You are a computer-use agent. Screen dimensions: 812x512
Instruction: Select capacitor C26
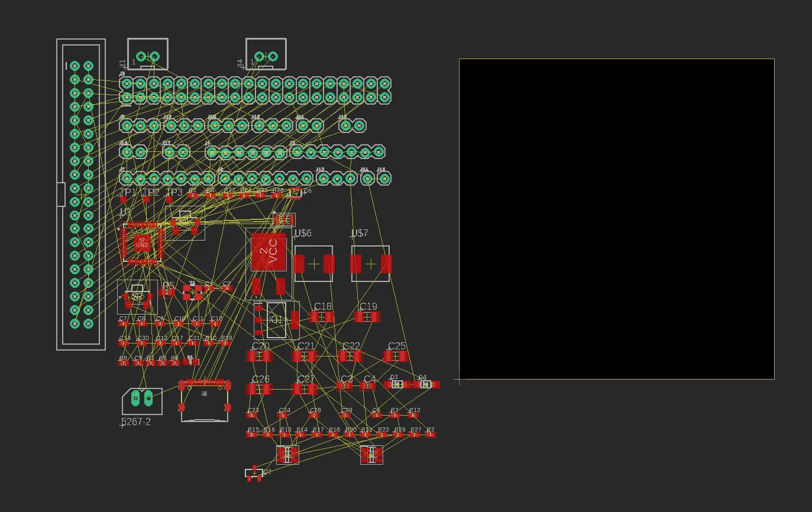[x=259, y=389]
